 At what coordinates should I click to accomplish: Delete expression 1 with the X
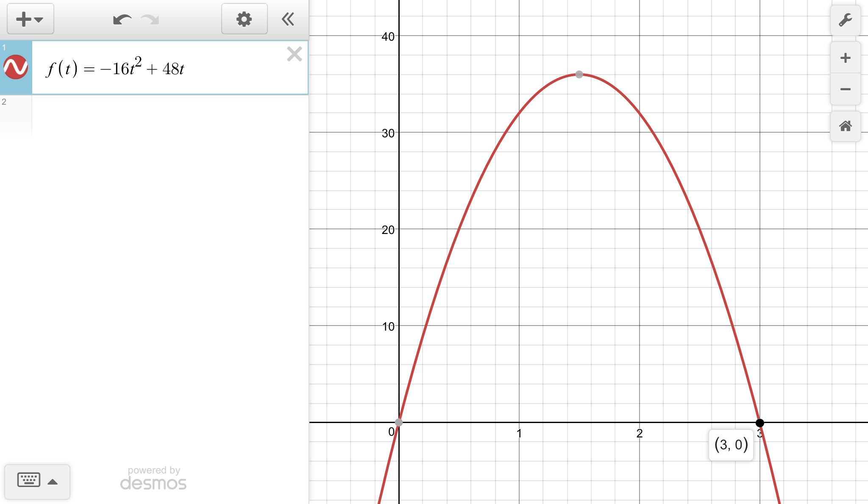click(294, 54)
